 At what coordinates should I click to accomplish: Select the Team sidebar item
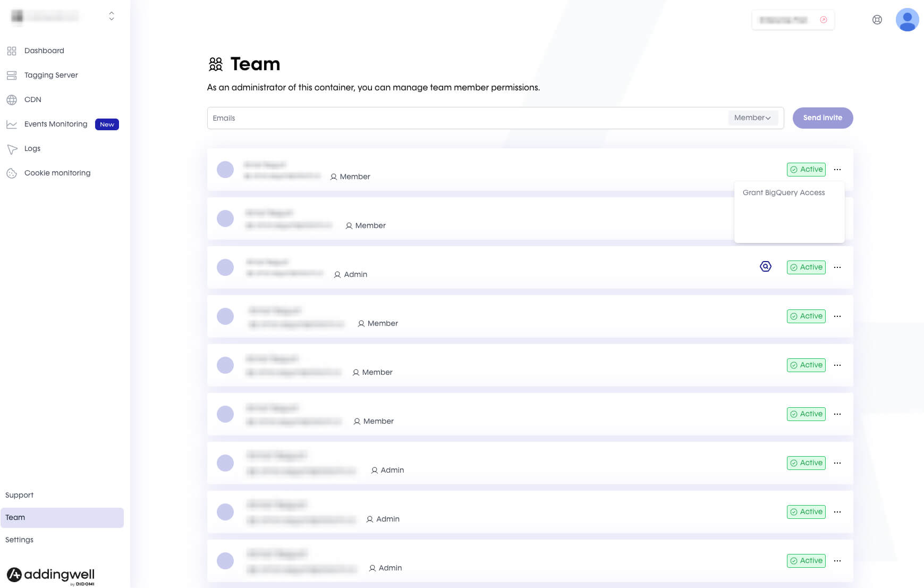pos(62,518)
